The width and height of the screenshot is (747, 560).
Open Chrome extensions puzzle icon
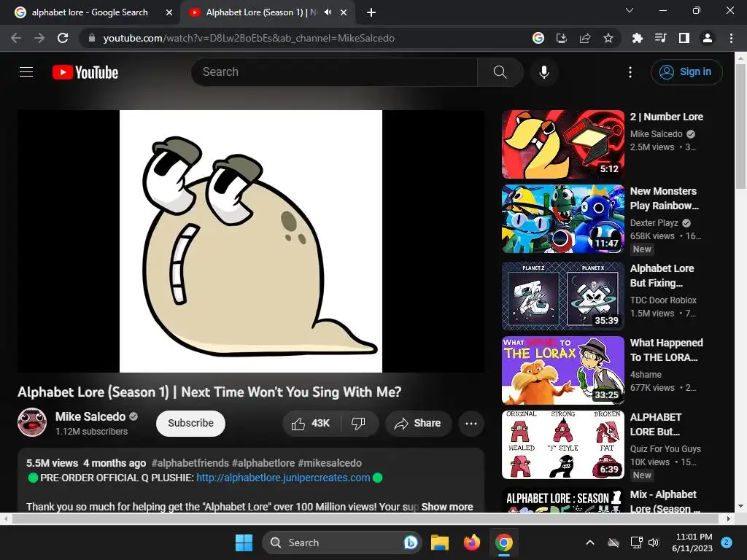click(x=637, y=38)
